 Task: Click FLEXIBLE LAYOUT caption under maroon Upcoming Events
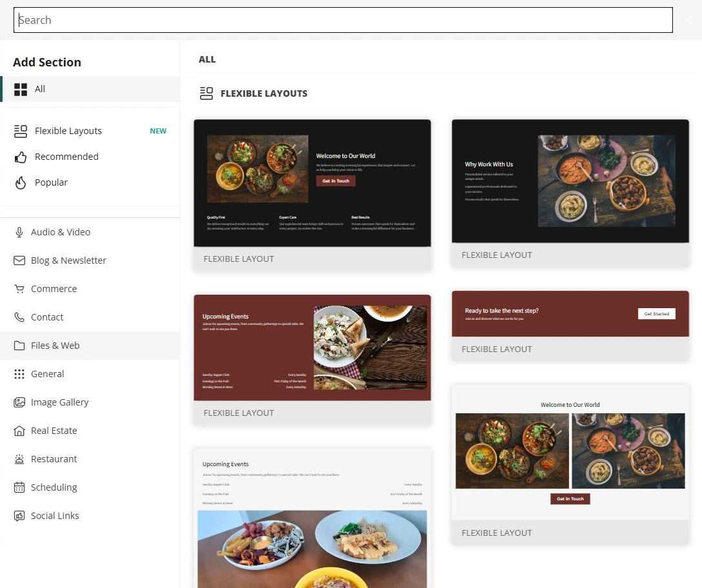point(239,413)
